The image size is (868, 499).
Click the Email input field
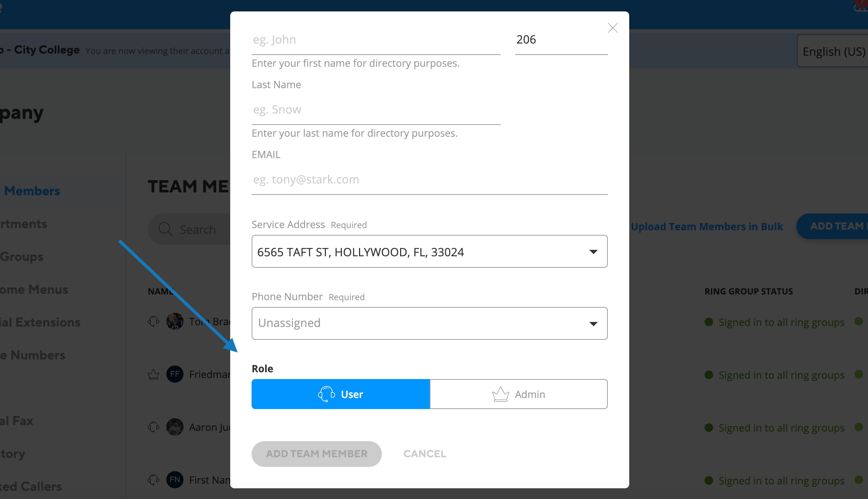pos(429,180)
